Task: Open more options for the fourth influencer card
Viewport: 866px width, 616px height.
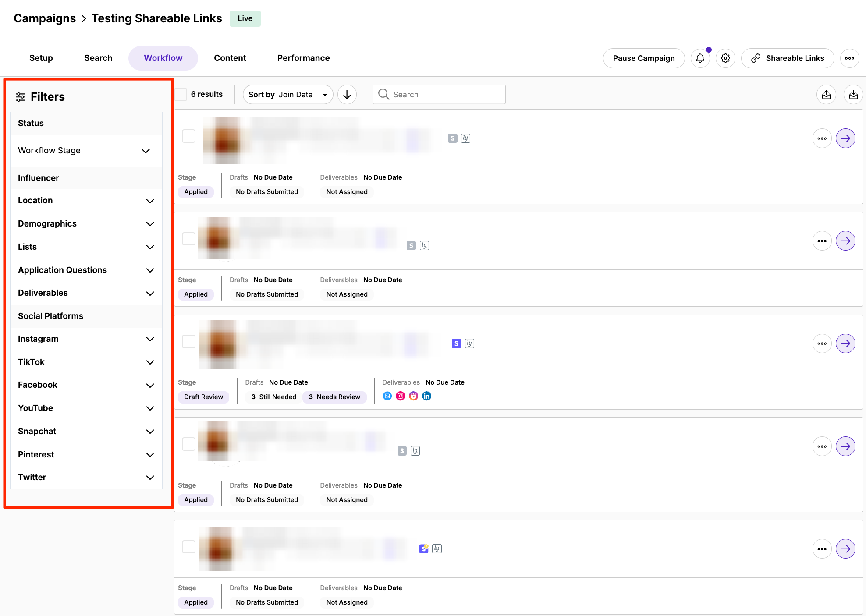Action: (x=822, y=446)
